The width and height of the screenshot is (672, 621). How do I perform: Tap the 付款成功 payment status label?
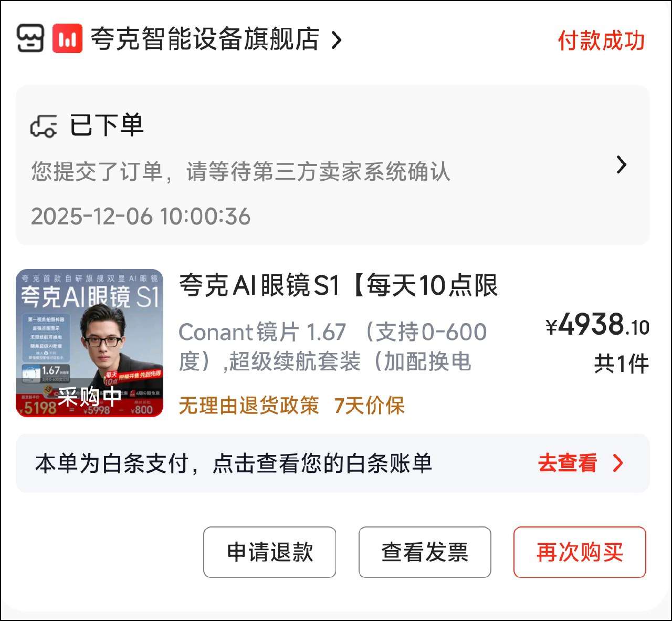(601, 40)
